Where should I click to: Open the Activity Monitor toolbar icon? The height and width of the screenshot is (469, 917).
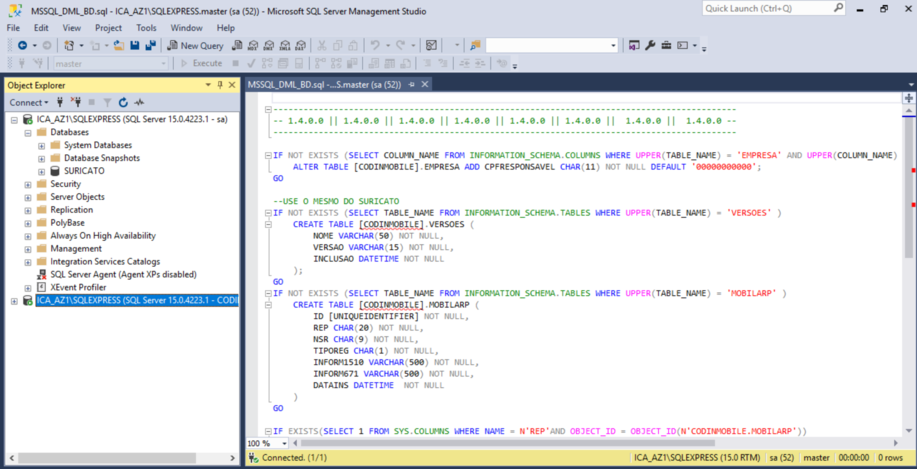tap(432, 45)
